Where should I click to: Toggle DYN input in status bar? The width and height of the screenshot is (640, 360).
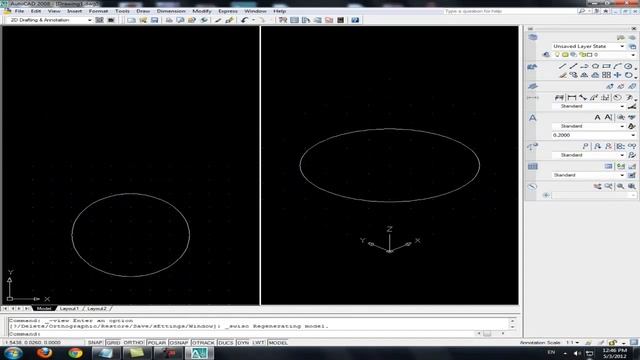point(243,342)
